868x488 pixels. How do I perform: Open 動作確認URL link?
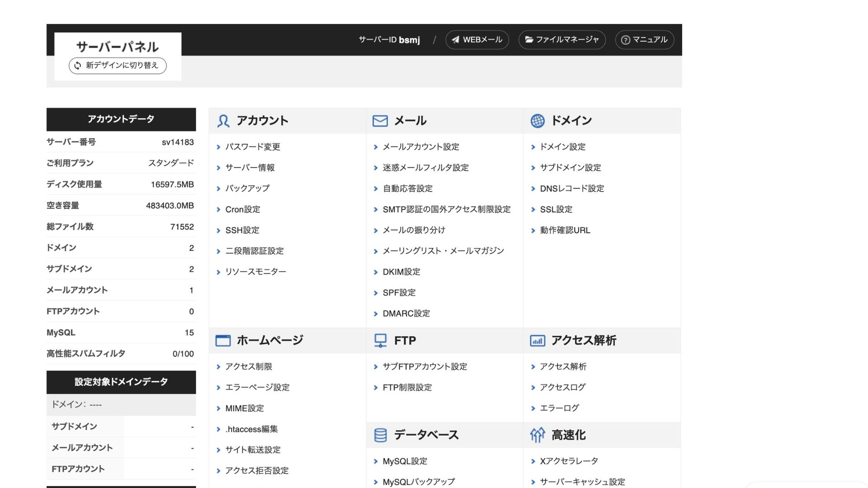565,230
